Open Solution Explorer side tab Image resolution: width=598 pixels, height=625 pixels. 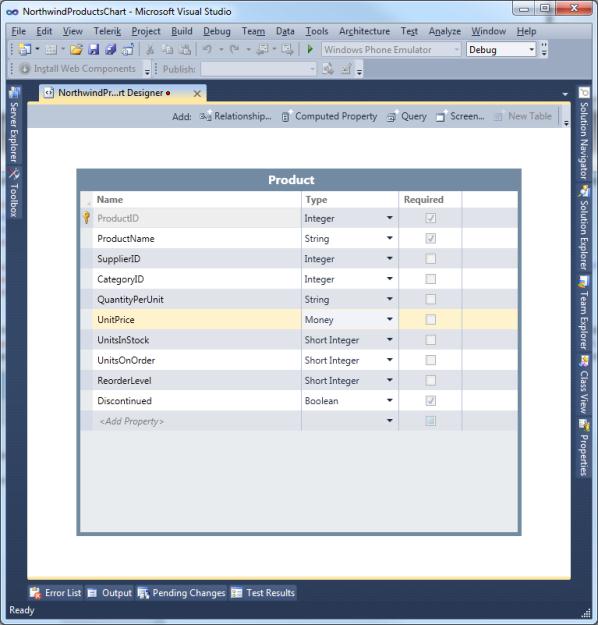pos(584,228)
